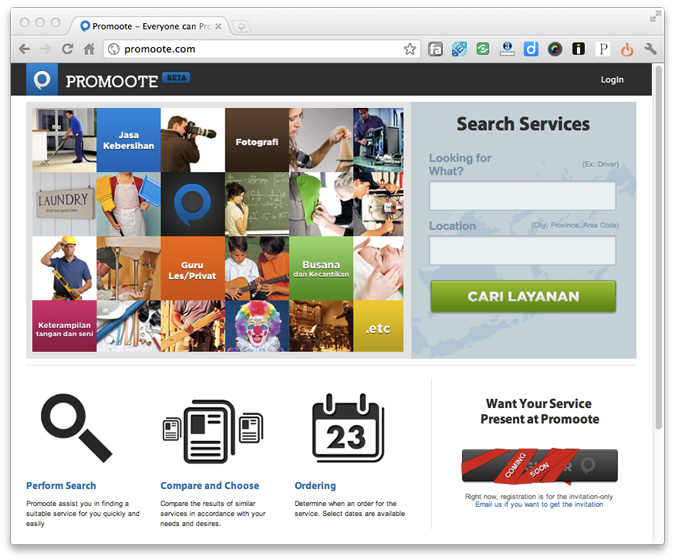Screen dimensions: 675x560
Task: Select the yellow .etc category tile
Action: tap(378, 326)
